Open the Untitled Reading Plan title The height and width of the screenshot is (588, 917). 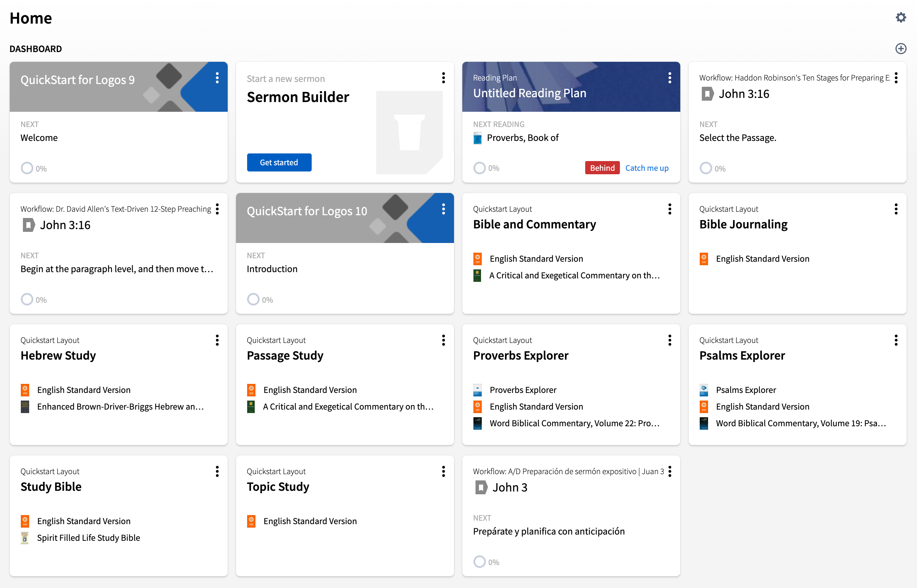(x=530, y=93)
